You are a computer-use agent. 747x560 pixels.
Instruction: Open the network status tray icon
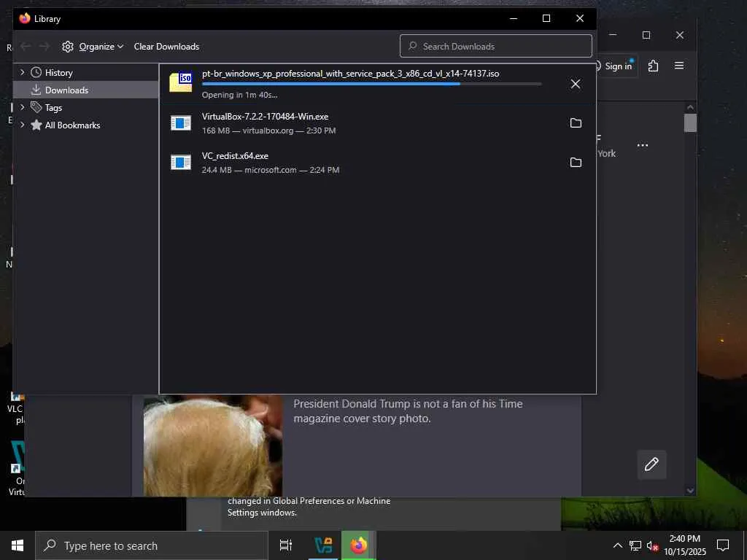(635, 545)
